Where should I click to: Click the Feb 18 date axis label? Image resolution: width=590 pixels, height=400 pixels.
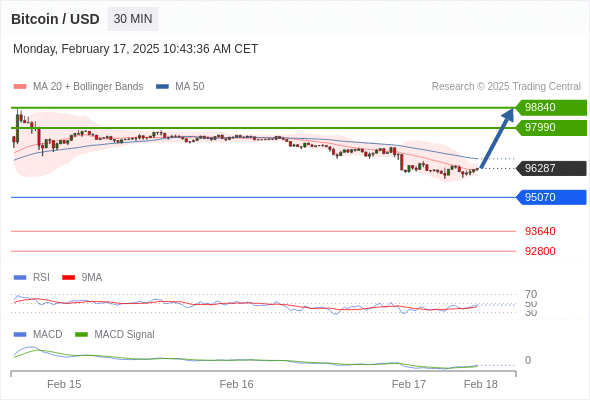[x=481, y=384]
